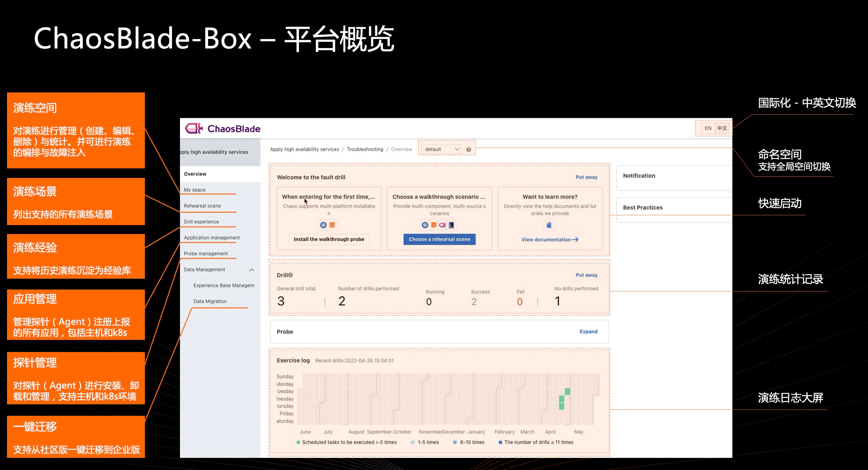Open the default namespace dropdown
The image size is (868, 470).
pos(441,149)
